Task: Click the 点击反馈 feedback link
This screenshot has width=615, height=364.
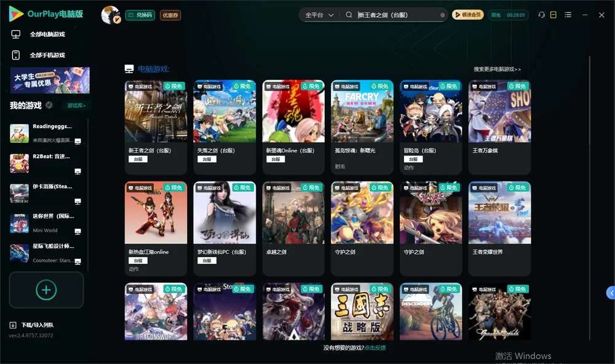Action: tap(375, 347)
